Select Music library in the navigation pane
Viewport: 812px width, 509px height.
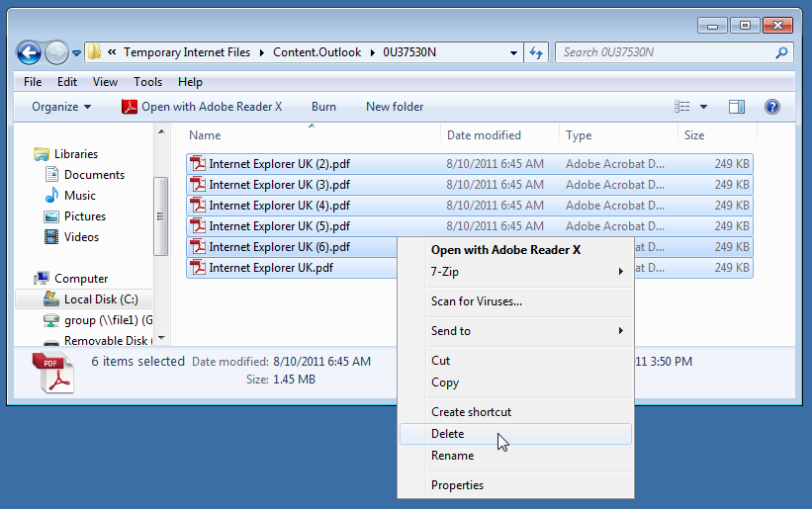(80, 196)
